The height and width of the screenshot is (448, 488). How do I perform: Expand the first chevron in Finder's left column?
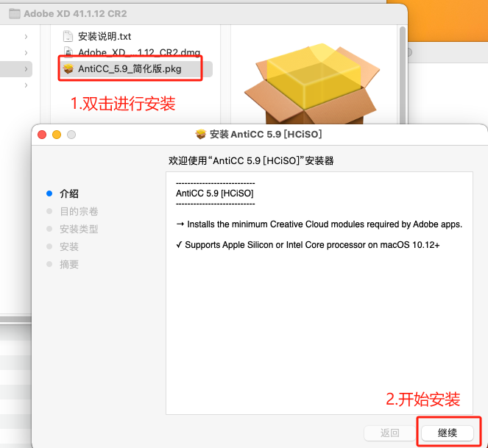pos(26,37)
